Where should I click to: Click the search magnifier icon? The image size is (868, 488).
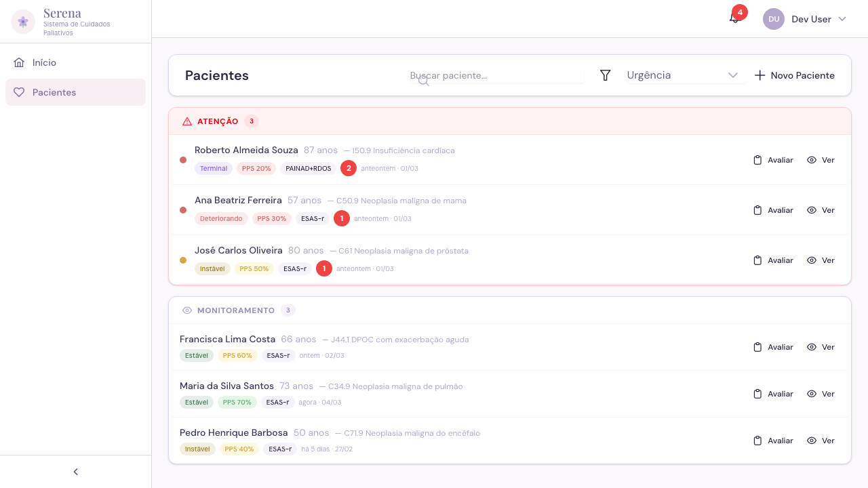pos(423,81)
